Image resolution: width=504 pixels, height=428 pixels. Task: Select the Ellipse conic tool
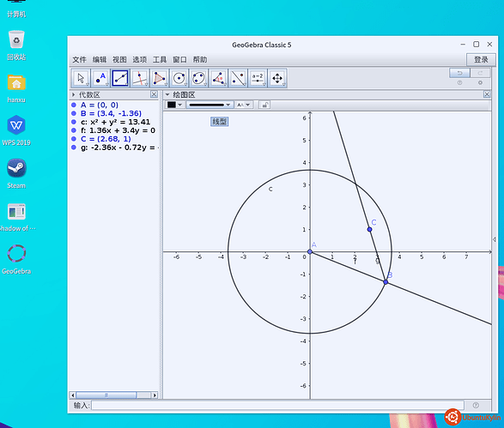[198, 78]
